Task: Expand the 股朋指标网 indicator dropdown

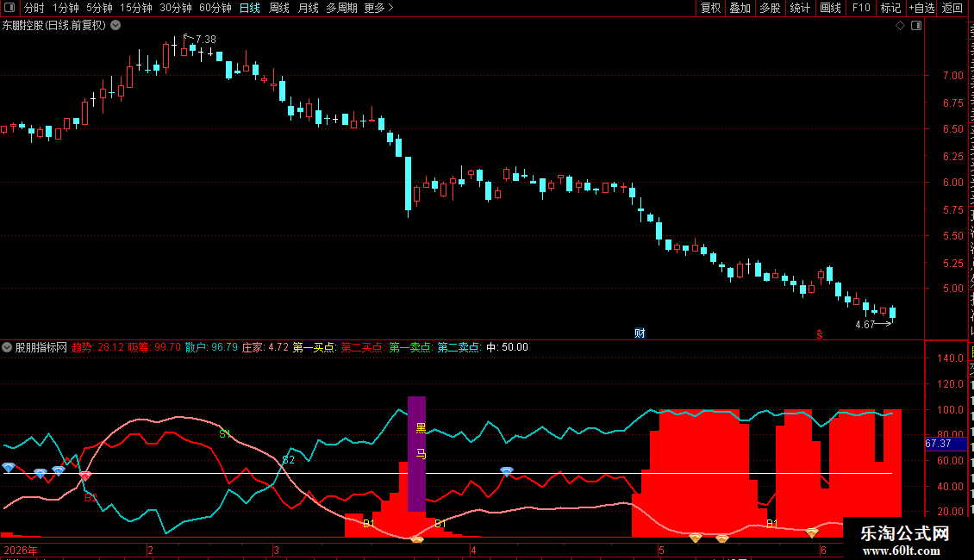Action: coord(7,347)
